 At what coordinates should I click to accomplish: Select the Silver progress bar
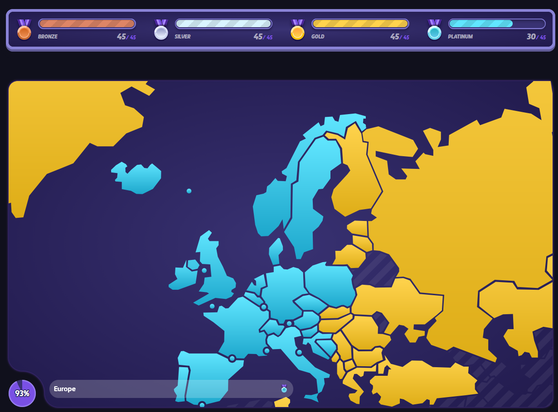tap(223, 24)
